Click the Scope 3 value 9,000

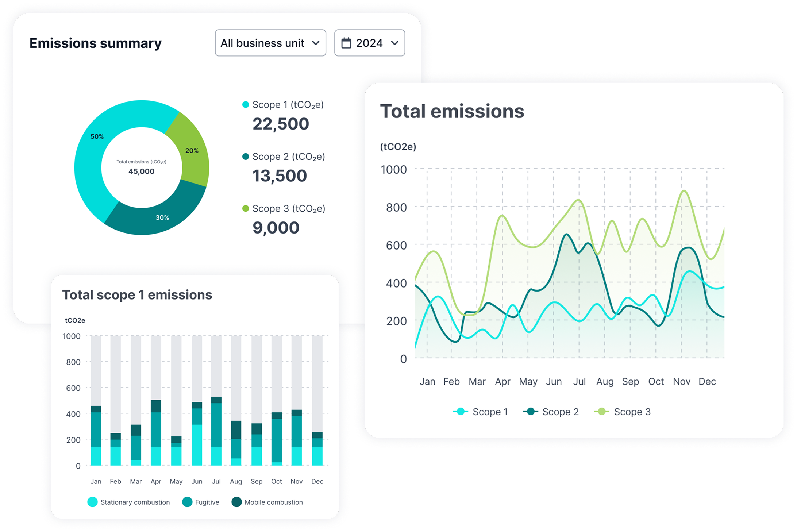(276, 228)
